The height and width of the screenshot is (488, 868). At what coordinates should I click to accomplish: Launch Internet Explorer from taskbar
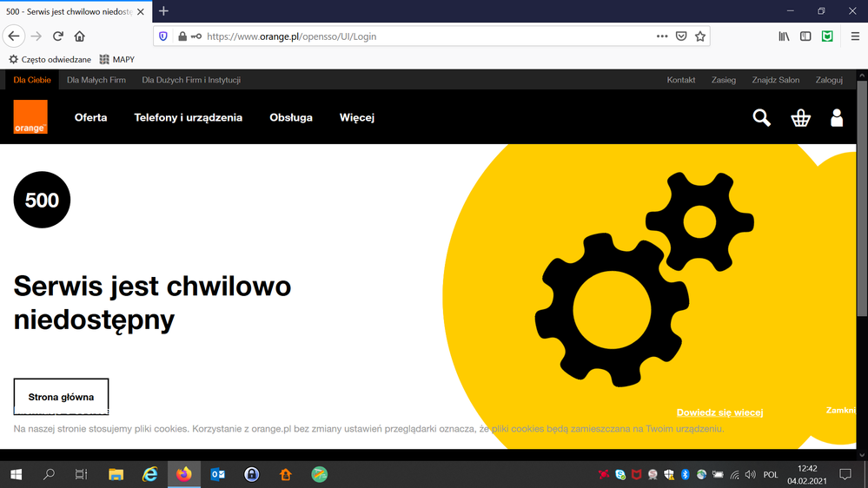[150, 474]
